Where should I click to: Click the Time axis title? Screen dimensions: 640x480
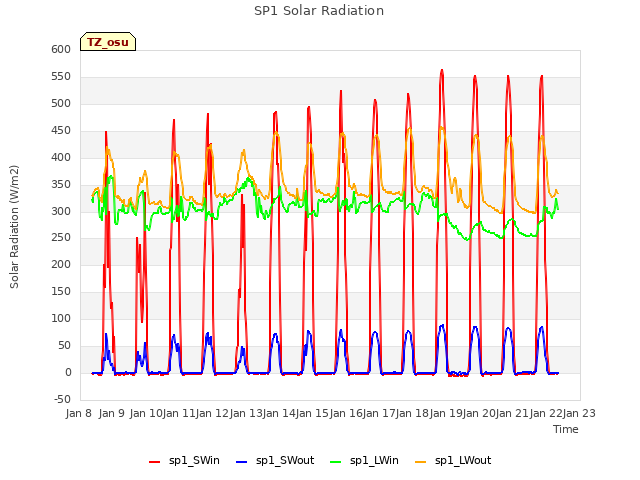click(x=566, y=429)
